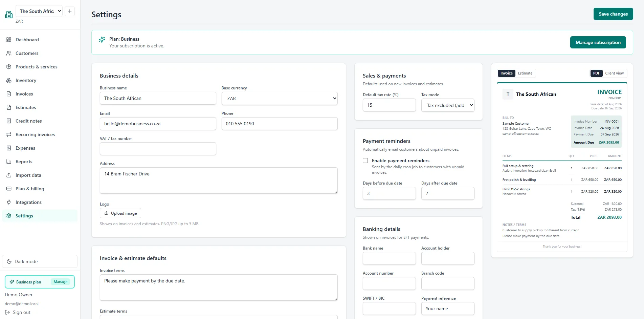Click the VAT / tax number field
The image size is (644, 319).
(x=158, y=149)
